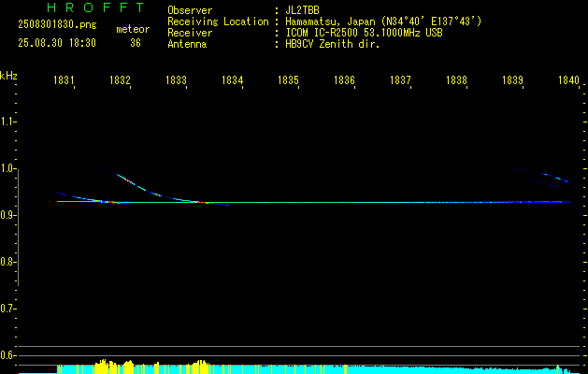The width and height of the screenshot is (588, 374).
Task: Click the 0.7 kHz frequency label
Action: click(7, 309)
